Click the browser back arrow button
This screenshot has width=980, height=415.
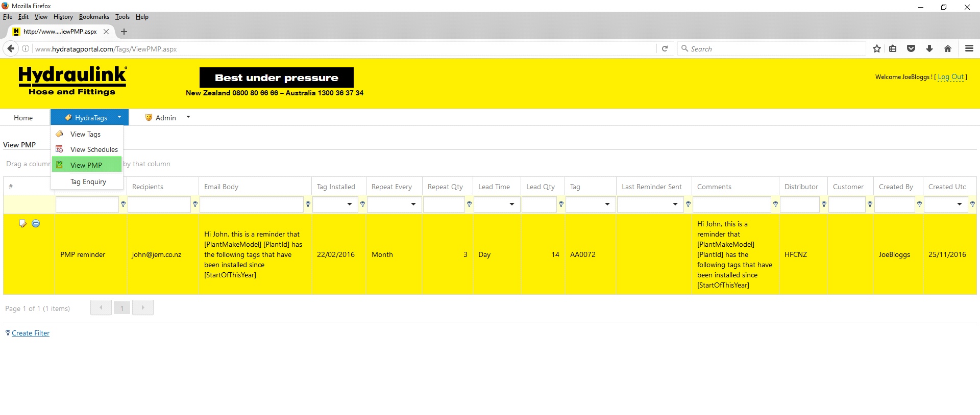coord(11,48)
